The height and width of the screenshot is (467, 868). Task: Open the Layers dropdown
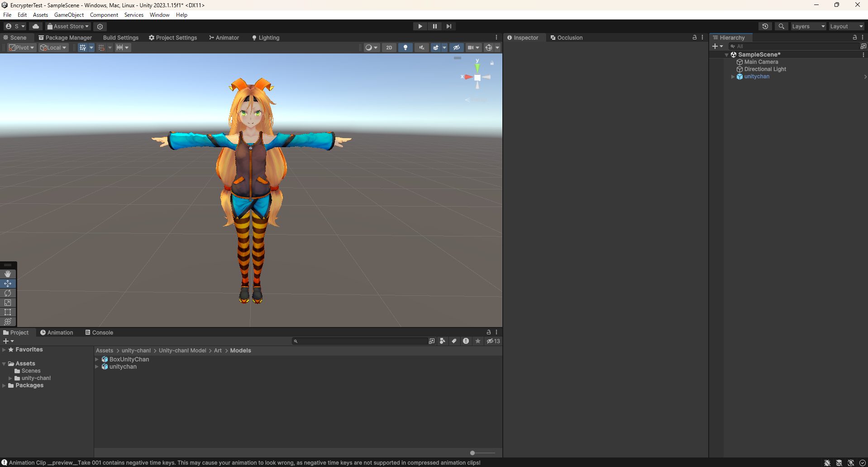[808, 26]
